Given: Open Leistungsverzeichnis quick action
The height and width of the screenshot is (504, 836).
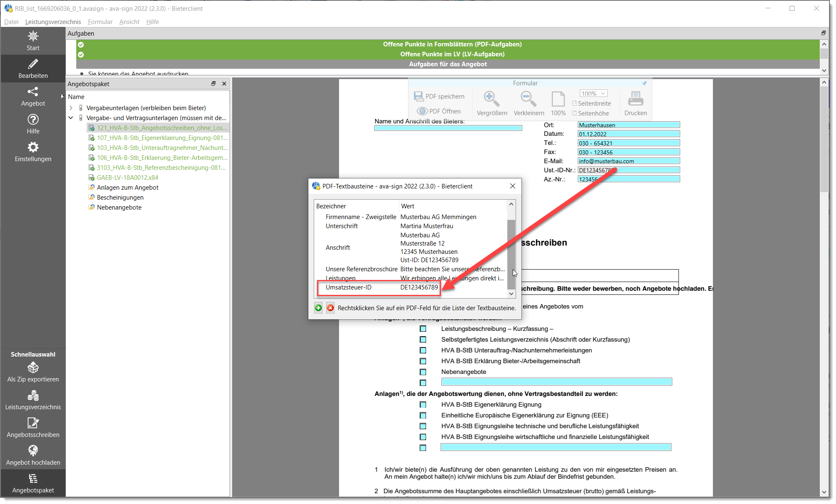Looking at the screenshot, I should coord(33,400).
